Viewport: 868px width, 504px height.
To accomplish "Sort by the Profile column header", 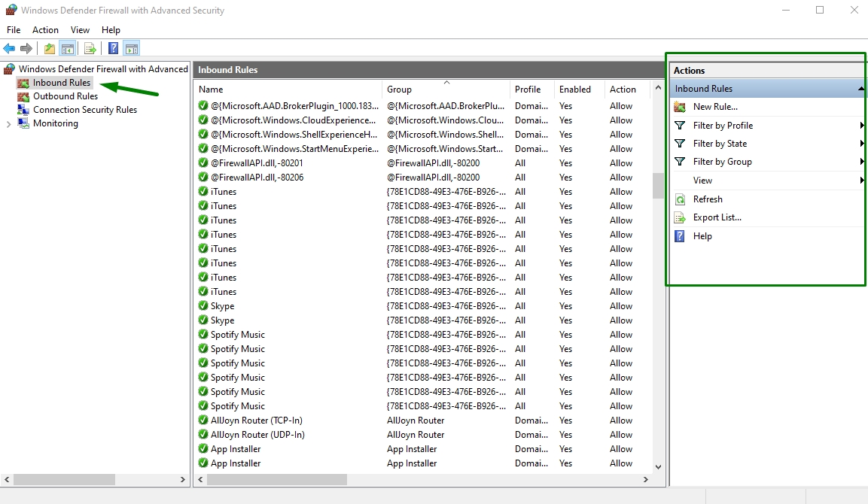I will click(531, 89).
